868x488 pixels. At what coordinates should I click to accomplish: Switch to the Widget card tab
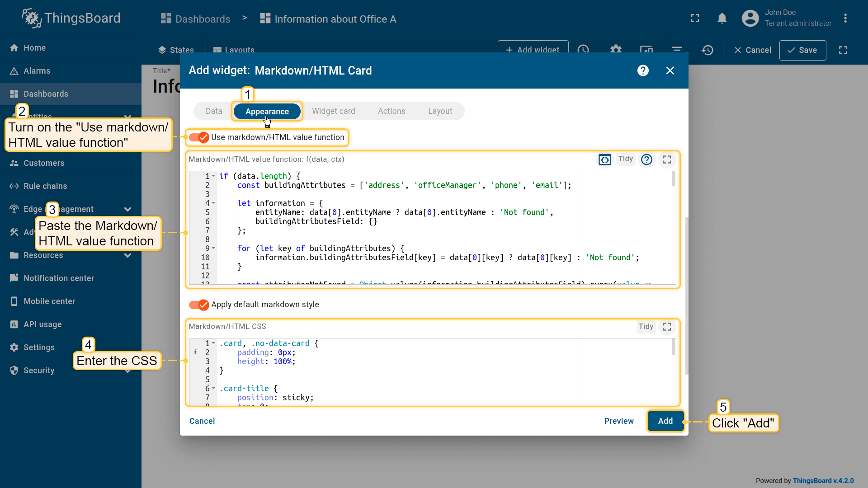333,111
